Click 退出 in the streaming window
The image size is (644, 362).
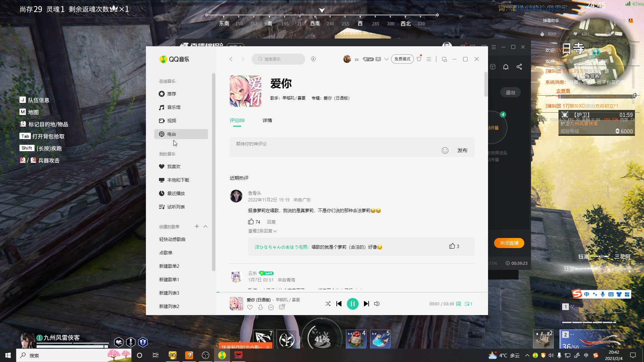pyautogui.click(x=511, y=93)
